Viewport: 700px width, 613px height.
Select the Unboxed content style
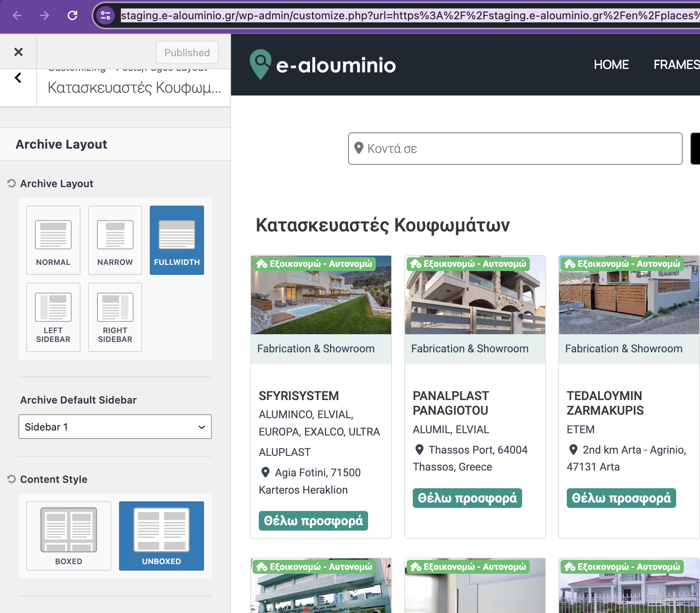tap(161, 536)
